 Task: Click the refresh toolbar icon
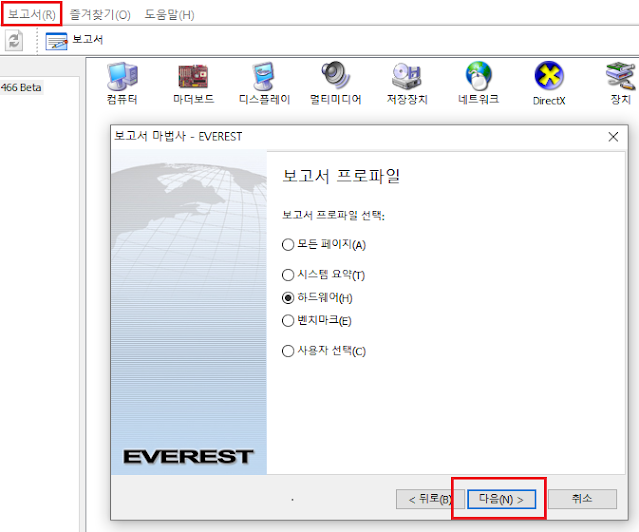click(x=14, y=41)
